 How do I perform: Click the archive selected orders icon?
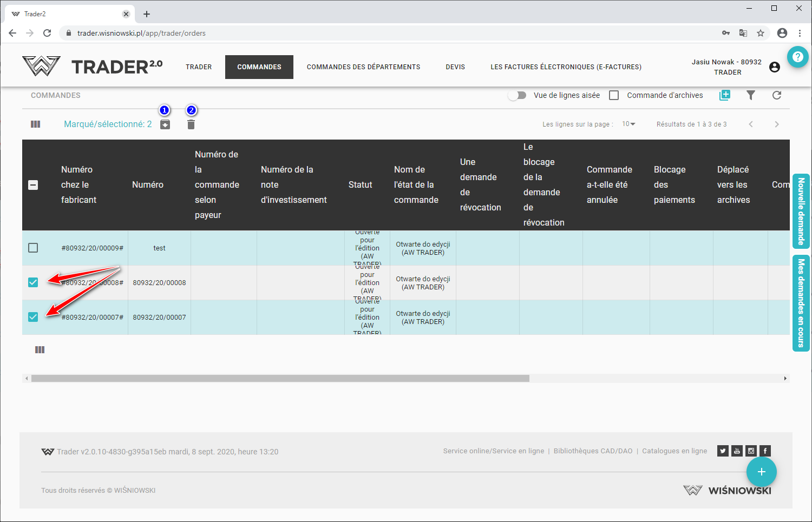pyautogui.click(x=165, y=125)
